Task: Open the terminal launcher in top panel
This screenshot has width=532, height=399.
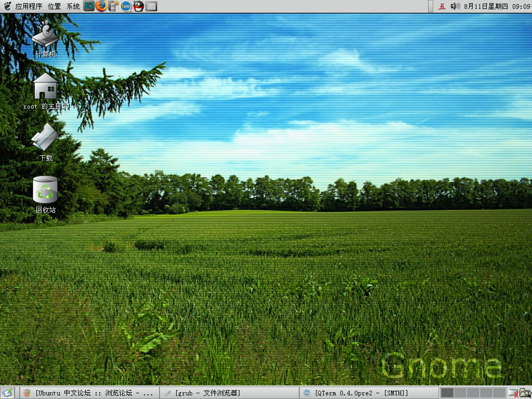Action: (x=151, y=6)
